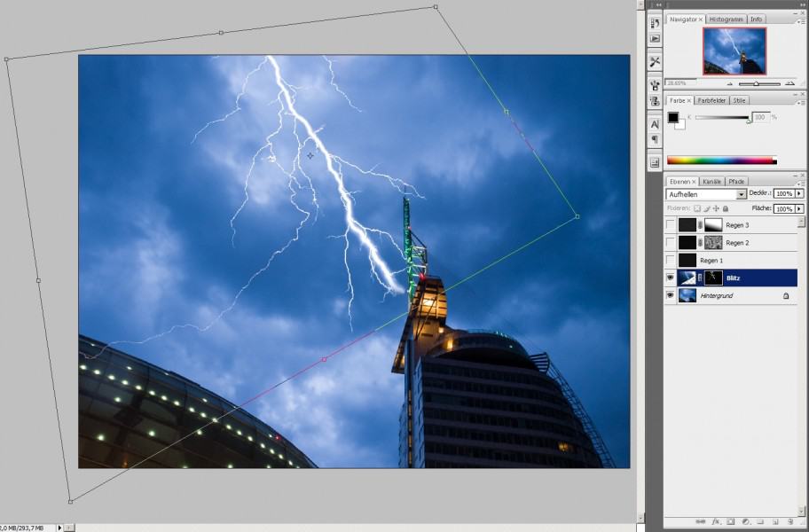Click the Navigator preview thumbnail

[x=734, y=51]
